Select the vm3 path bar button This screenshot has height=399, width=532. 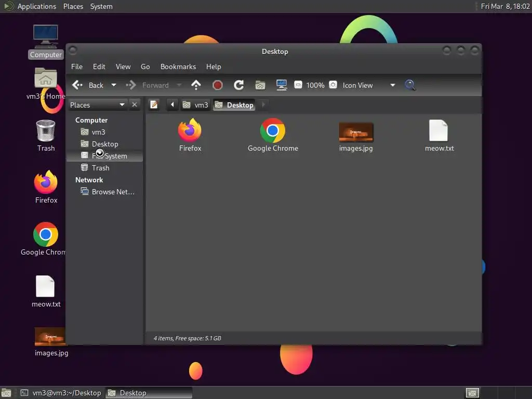[x=195, y=105]
